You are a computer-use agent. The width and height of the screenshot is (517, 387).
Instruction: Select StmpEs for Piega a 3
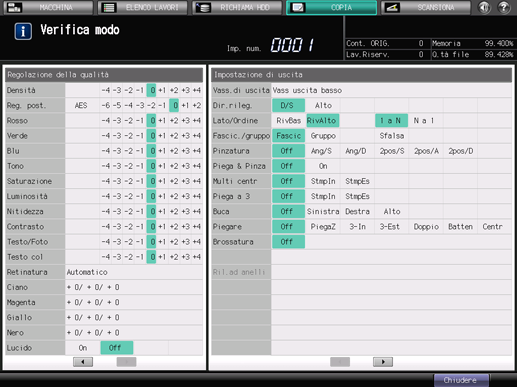click(357, 196)
